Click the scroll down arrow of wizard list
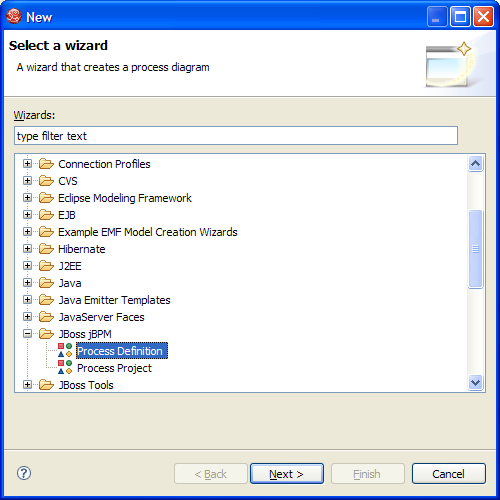 pos(476,382)
